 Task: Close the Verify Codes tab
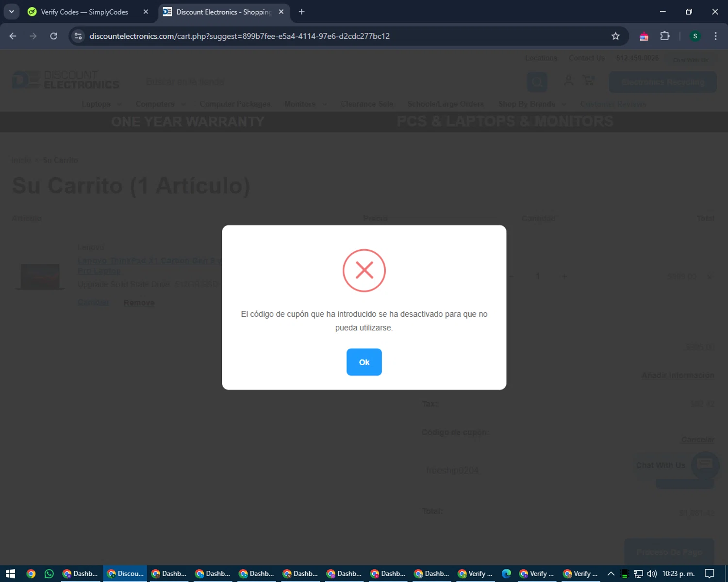[146, 12]
